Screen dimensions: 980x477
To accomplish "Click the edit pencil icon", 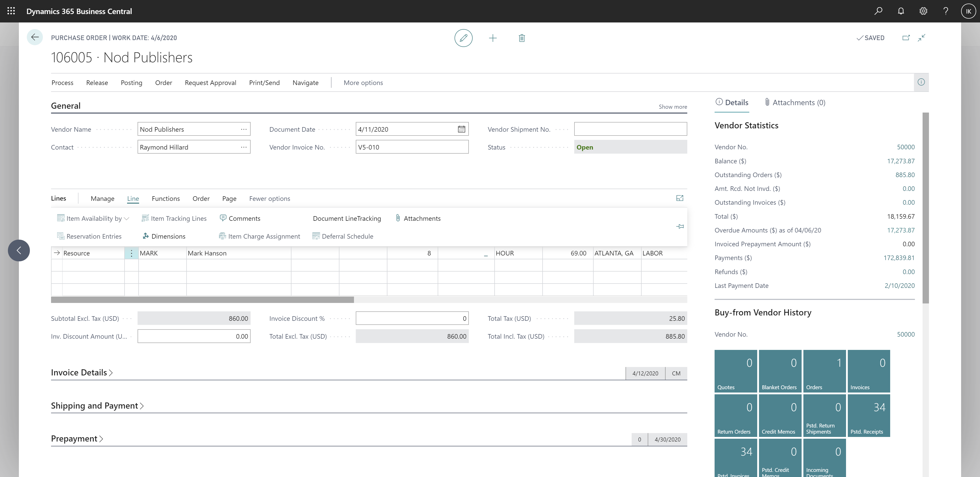I will 463,38.
